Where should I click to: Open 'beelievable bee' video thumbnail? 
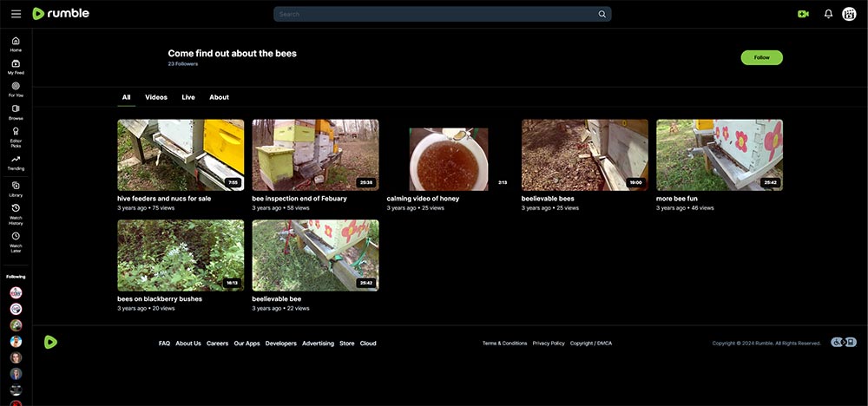tap(316, 256)
